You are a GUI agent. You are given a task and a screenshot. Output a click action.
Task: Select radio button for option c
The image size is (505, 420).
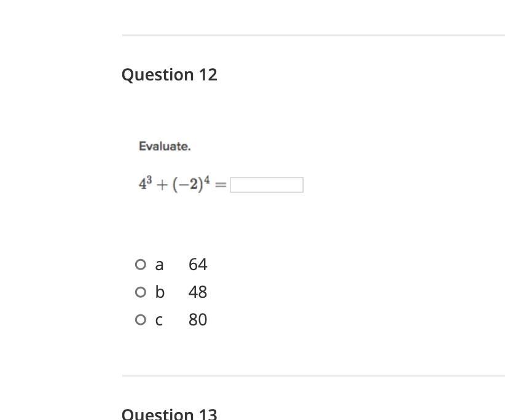pos(141,319)
